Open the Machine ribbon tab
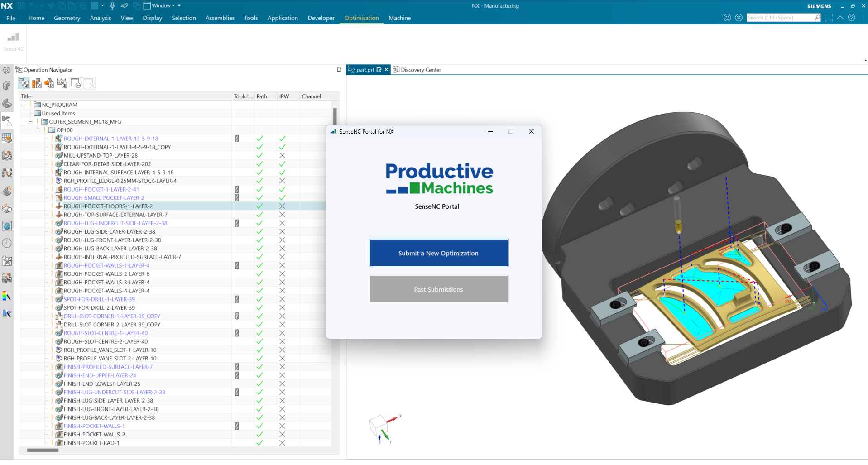Image resolution: width=868 pixels, height=465 pixels. [399, 18]
